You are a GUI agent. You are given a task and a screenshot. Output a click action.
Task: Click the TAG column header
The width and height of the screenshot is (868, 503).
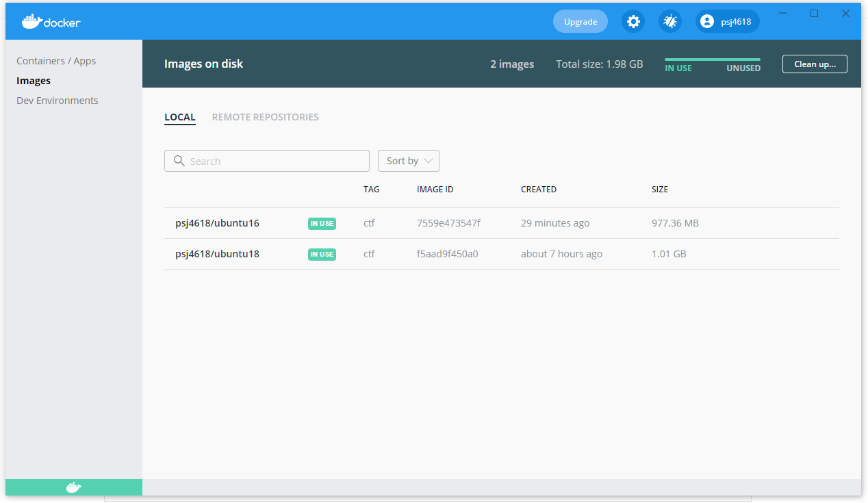coord(371,190)
